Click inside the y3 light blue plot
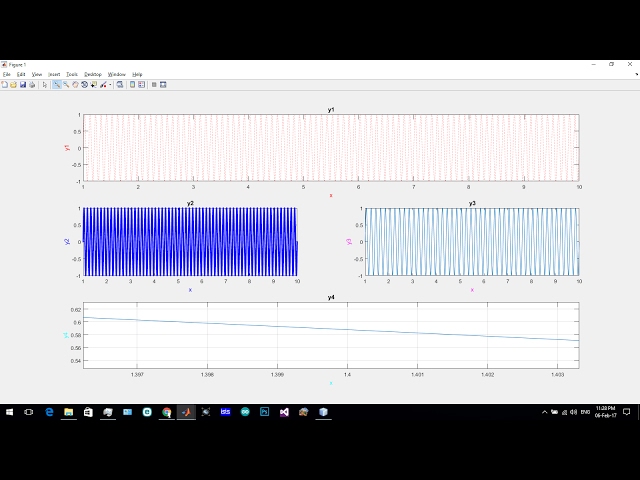Image resolution: width=640 pixels, height=480 pixels. [472, 242]
